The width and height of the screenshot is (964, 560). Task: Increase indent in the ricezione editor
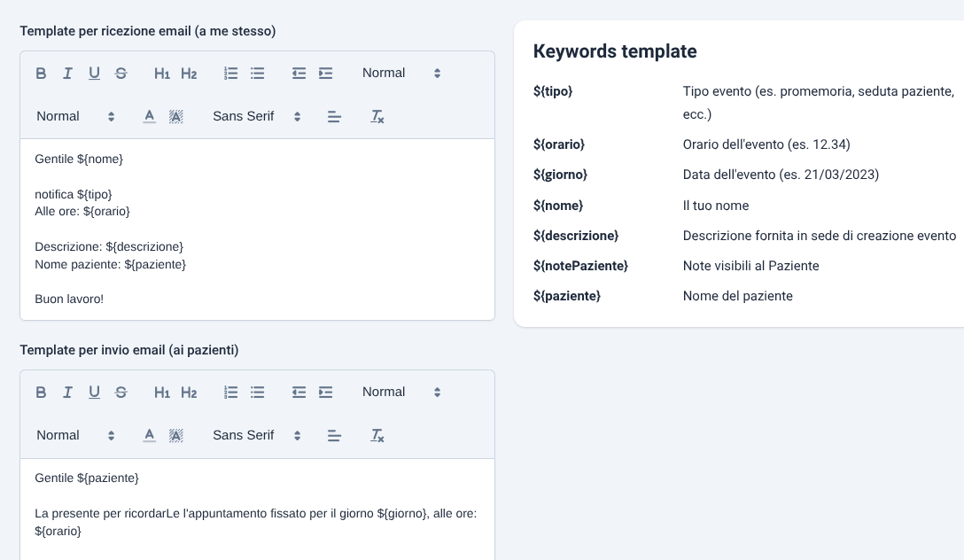click(326, 74)
